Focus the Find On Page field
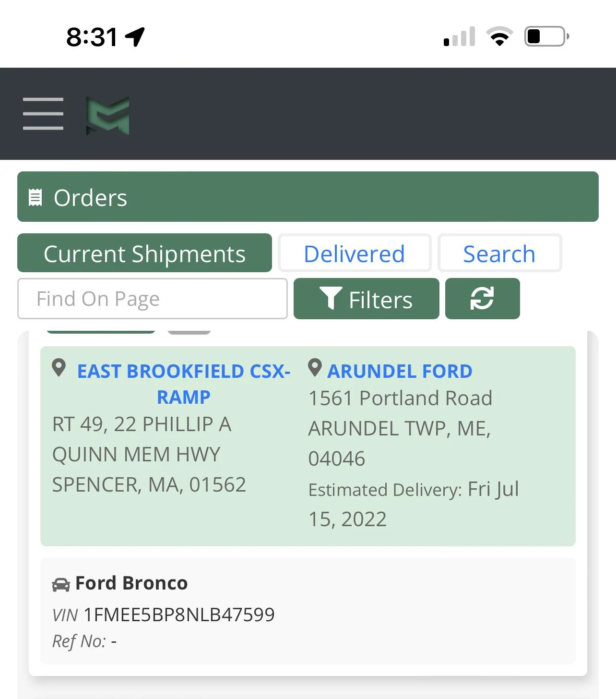Screen dimensions: 616x699 153,299
